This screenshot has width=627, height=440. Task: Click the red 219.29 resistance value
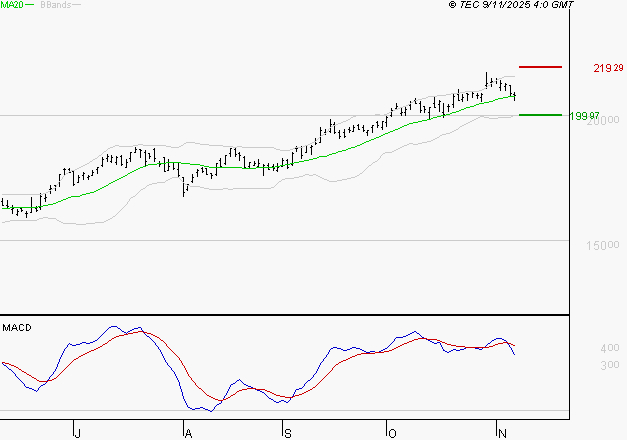608,68
